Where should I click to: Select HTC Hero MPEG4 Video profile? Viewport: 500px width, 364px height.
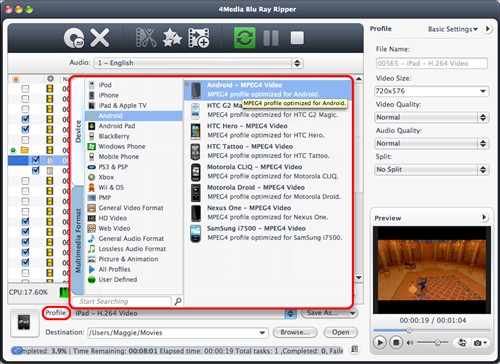click(x=268, y=131)
